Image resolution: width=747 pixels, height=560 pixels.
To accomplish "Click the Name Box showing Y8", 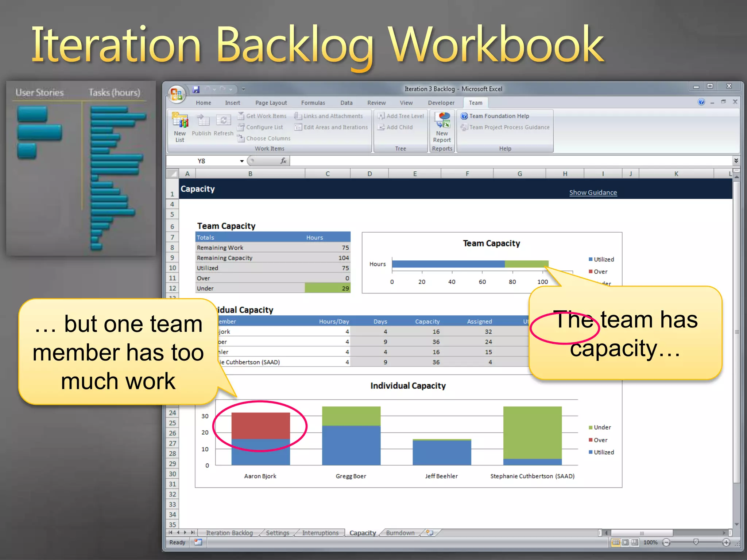I will [202, 161].
